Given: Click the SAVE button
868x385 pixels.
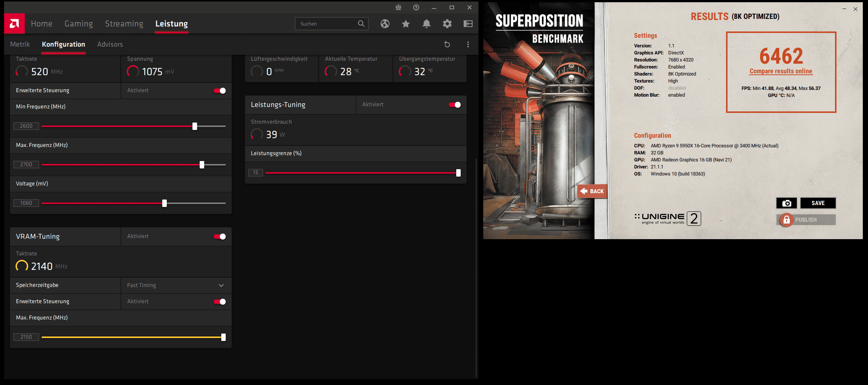Looking at the screenshot, I should click(x=818, y=203).
